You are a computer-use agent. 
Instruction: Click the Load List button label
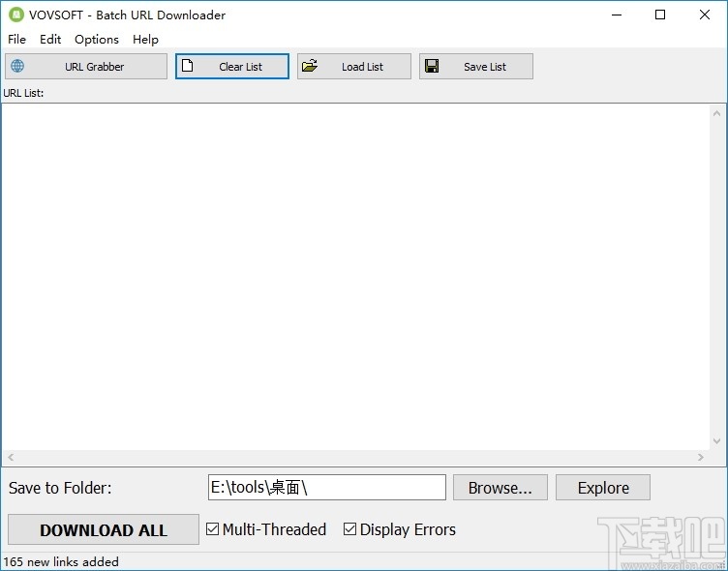[362, 67]
